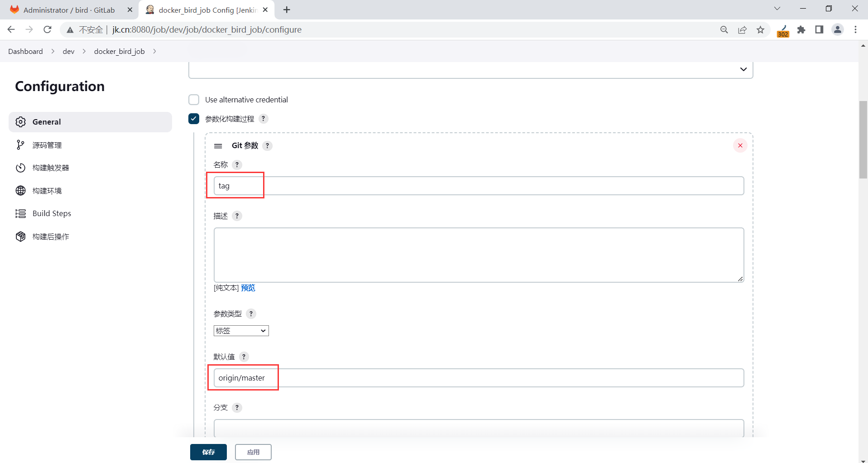Viewport: 868px width, 463px height.
Task: Open help for 参数化构建过程
Action: 264,119
